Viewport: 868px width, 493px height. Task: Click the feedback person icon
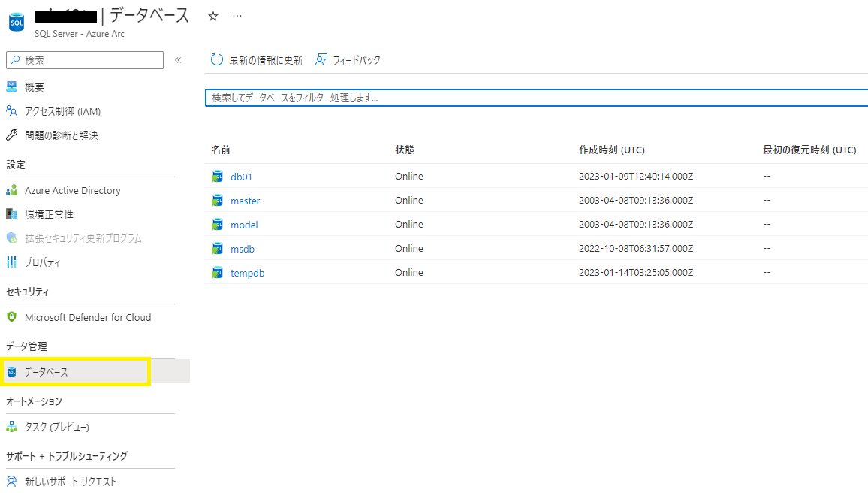click(321, 60)
